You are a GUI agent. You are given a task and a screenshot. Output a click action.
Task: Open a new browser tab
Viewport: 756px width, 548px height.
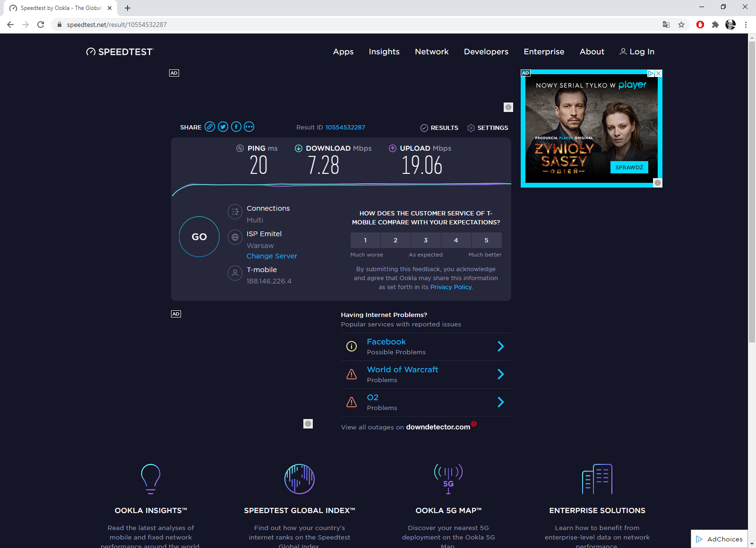point(128,8)
